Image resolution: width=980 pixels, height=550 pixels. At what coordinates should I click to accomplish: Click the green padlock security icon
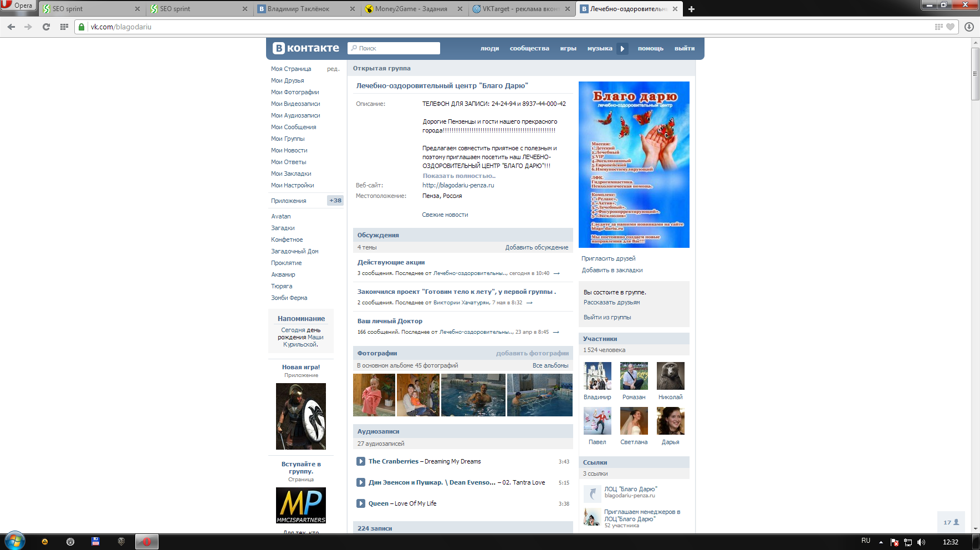click(x=81, y=27)
